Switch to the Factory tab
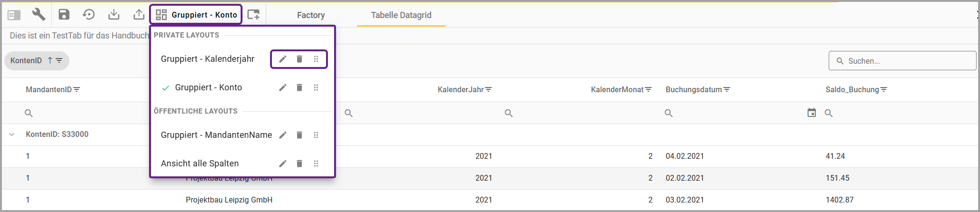The height and width of the screenshot is (212, 980). tap(311, 15)
